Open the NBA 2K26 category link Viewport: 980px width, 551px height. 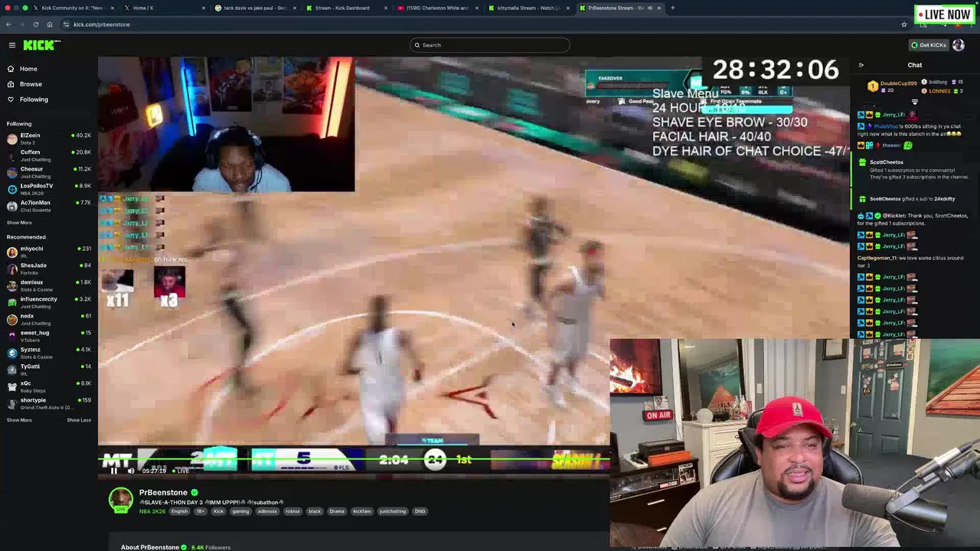[x=152, y=511]
